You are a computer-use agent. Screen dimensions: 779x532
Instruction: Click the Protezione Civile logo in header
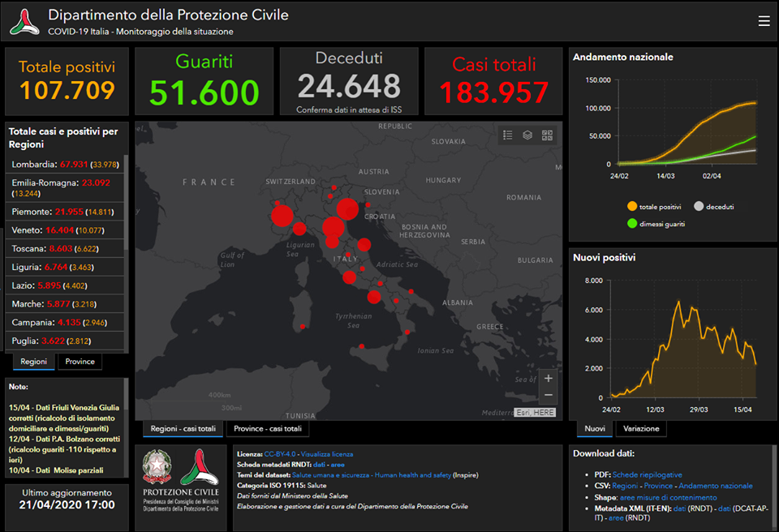pos(24,22)
